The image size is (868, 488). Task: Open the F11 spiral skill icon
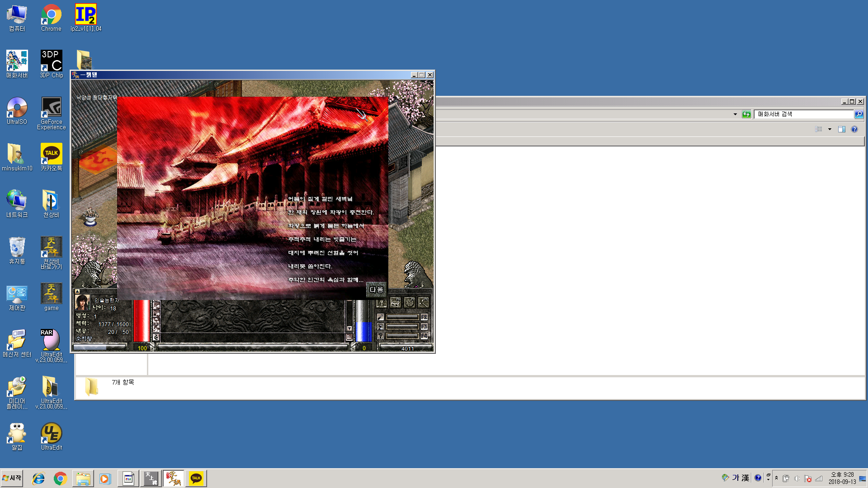point(410,302)
